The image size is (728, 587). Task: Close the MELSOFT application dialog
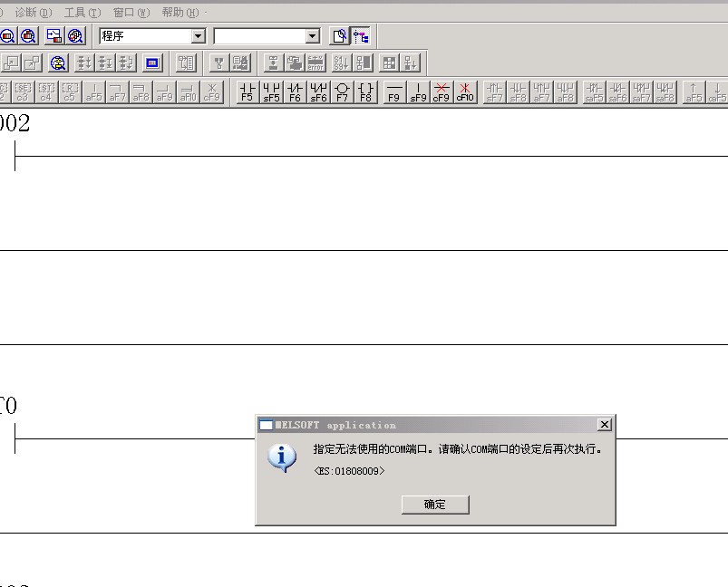tap(605, 425)
